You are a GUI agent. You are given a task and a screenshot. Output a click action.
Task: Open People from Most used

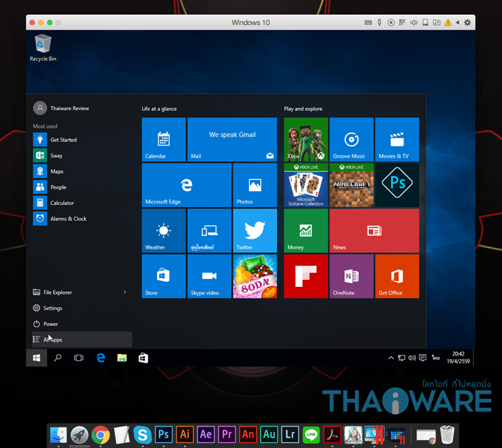point(82,187)
